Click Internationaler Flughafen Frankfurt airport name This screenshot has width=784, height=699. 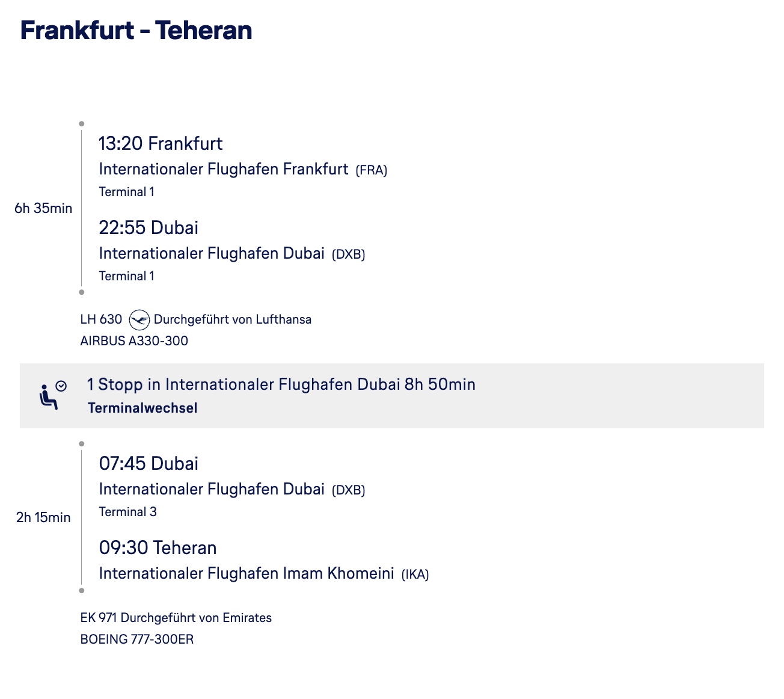223,169
